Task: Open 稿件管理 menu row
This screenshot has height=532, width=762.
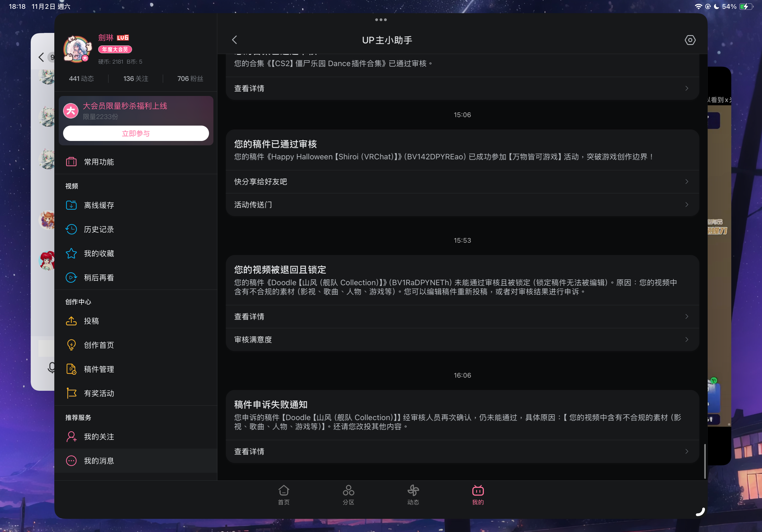Action: pos(136,369)
